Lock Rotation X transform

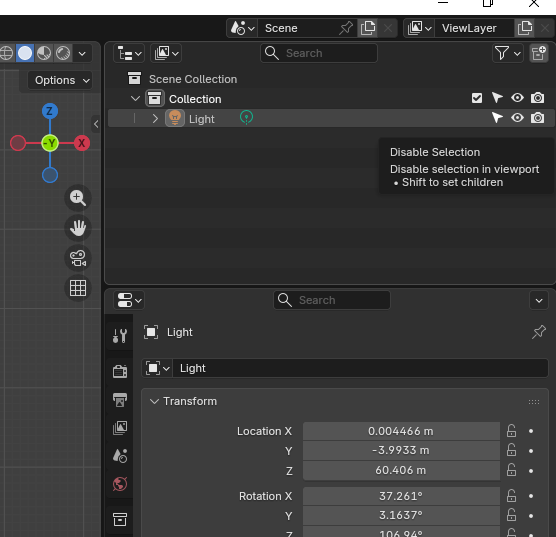511,496
